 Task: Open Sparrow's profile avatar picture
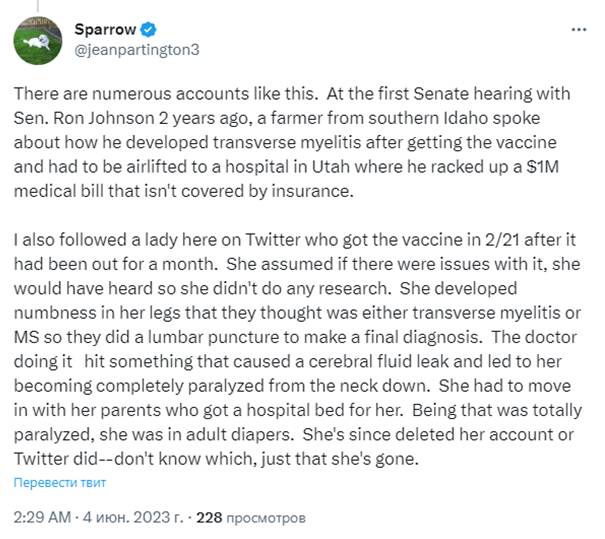(x=34, y=39)
